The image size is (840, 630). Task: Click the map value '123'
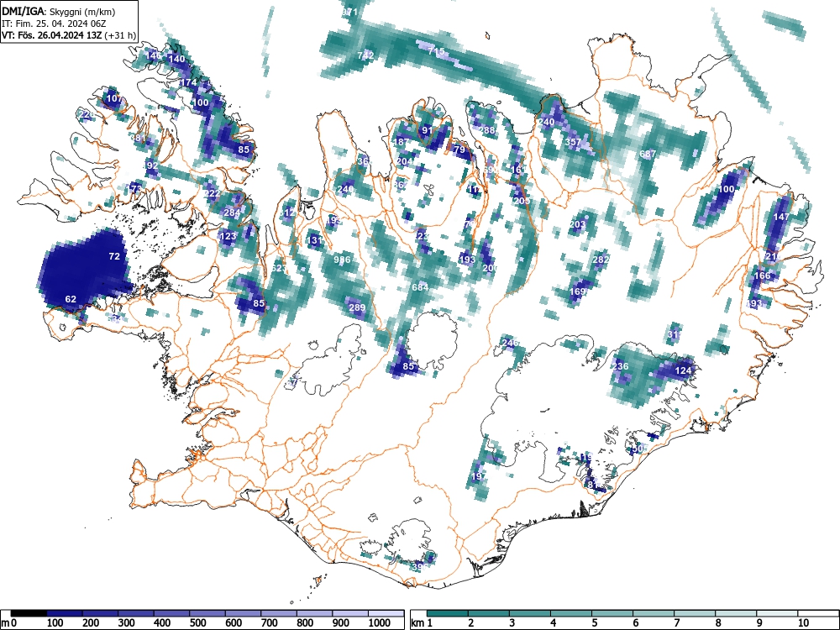tap(228, 236)
